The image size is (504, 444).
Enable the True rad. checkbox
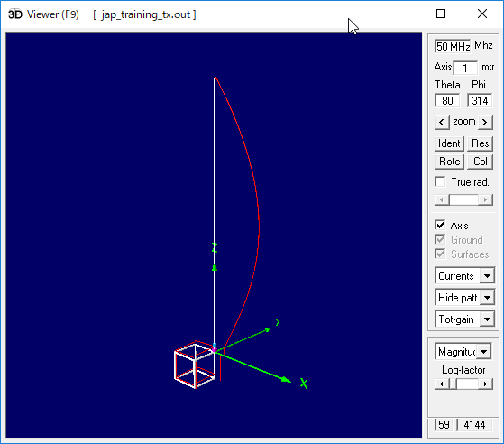click(x=440, y=181)
